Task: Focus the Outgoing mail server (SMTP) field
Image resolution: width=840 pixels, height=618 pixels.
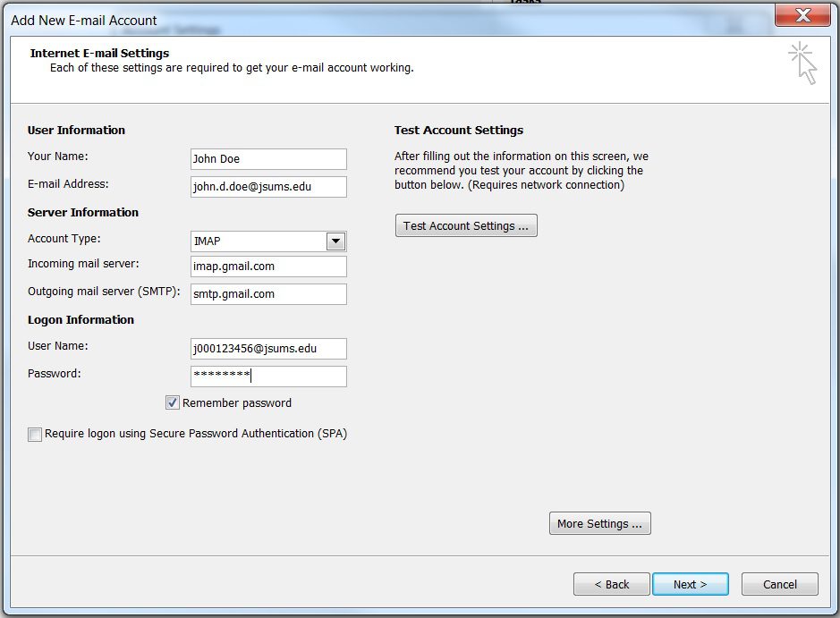Action: [267, 293]
